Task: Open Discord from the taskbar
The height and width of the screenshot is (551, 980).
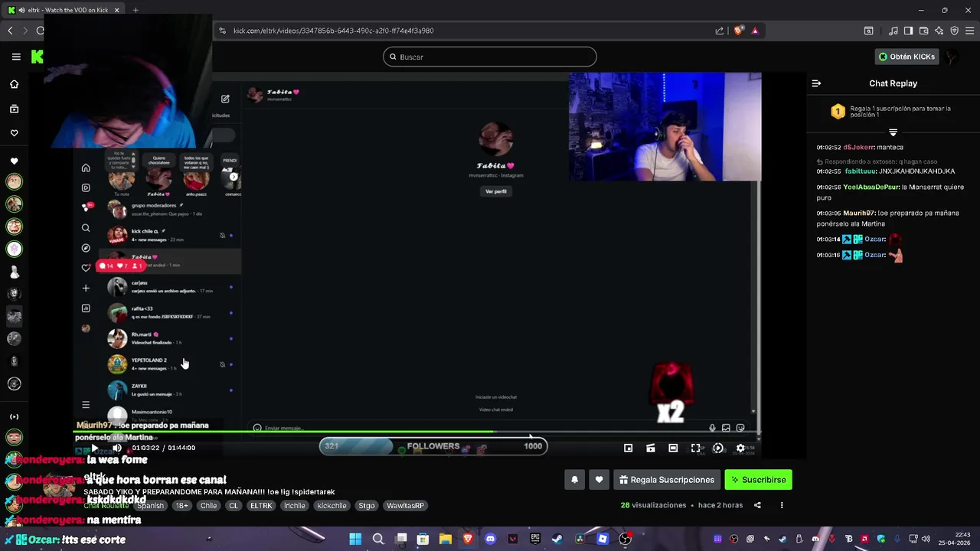Action: (x=490, y=539)
